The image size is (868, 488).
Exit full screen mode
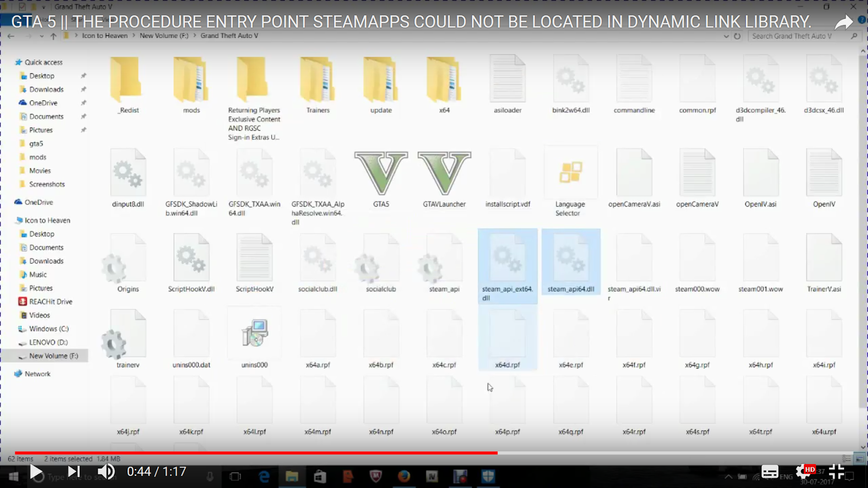tap(837, 472)
